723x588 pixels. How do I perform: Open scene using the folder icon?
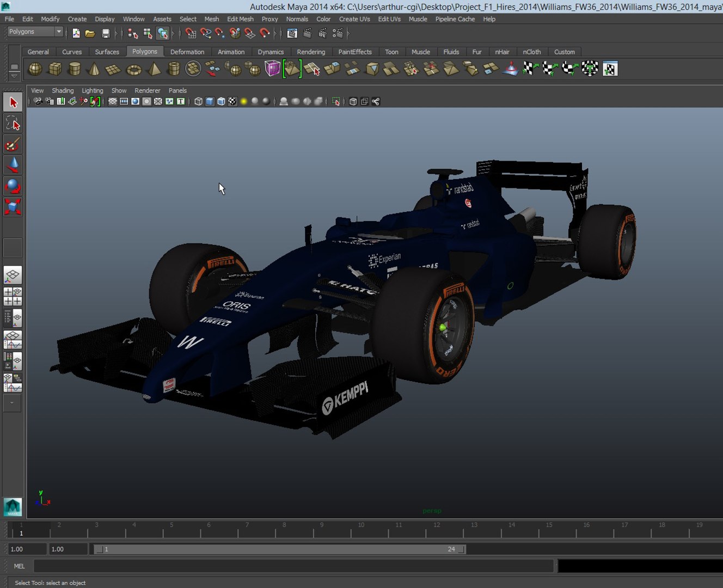(90, 33)
